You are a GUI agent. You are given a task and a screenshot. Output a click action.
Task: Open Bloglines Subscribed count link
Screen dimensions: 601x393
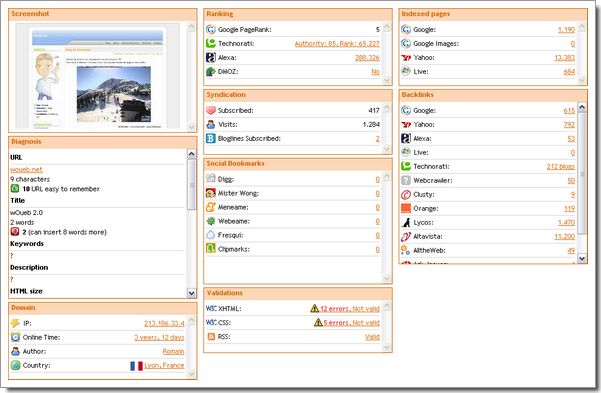378,138
